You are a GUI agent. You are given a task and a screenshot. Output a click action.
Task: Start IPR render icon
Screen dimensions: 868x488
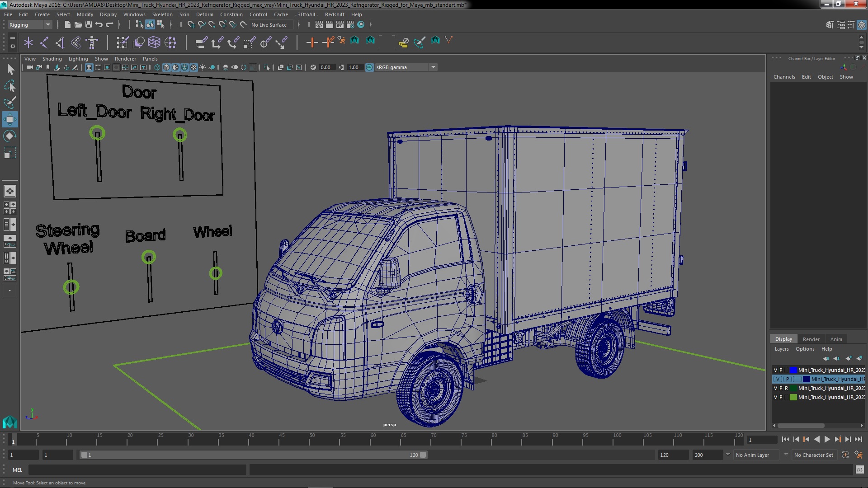point(340,24)
